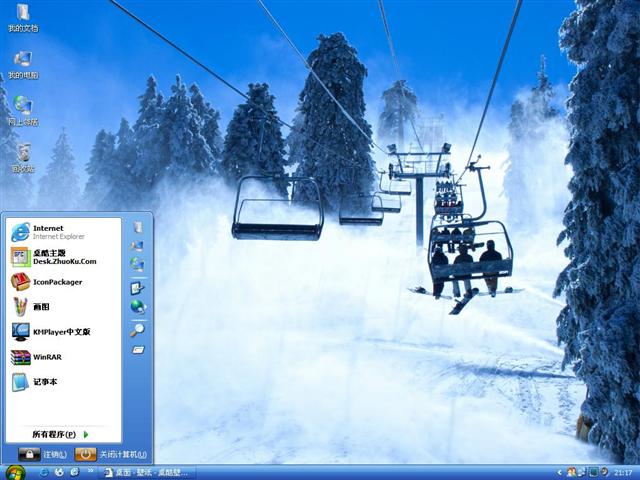Click the Windows Start orb button
The width and height of the screenshot is (640, 480).
[x=15, y=473]
